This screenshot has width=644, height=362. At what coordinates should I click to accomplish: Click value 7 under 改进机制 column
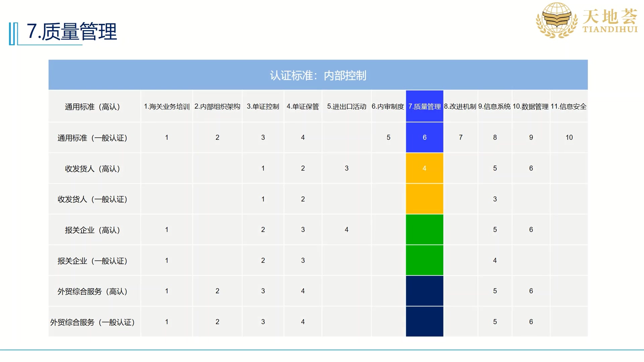(x=461, y=137)
